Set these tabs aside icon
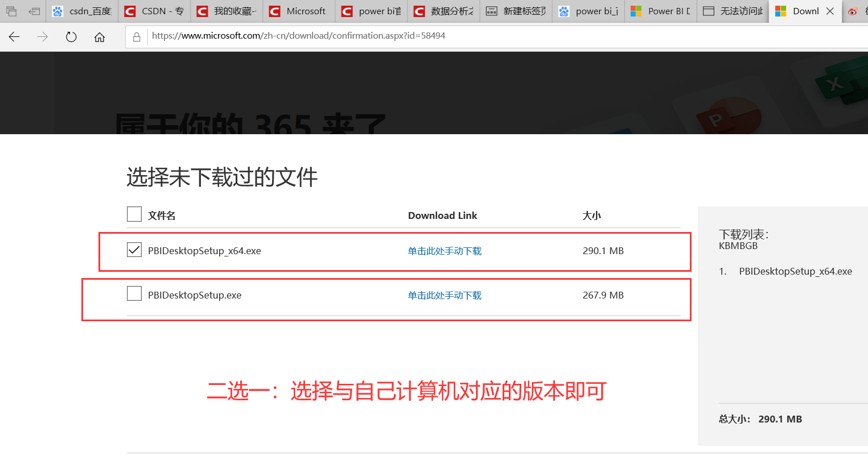This screenshot has width=868, height=460. point(34,11)
